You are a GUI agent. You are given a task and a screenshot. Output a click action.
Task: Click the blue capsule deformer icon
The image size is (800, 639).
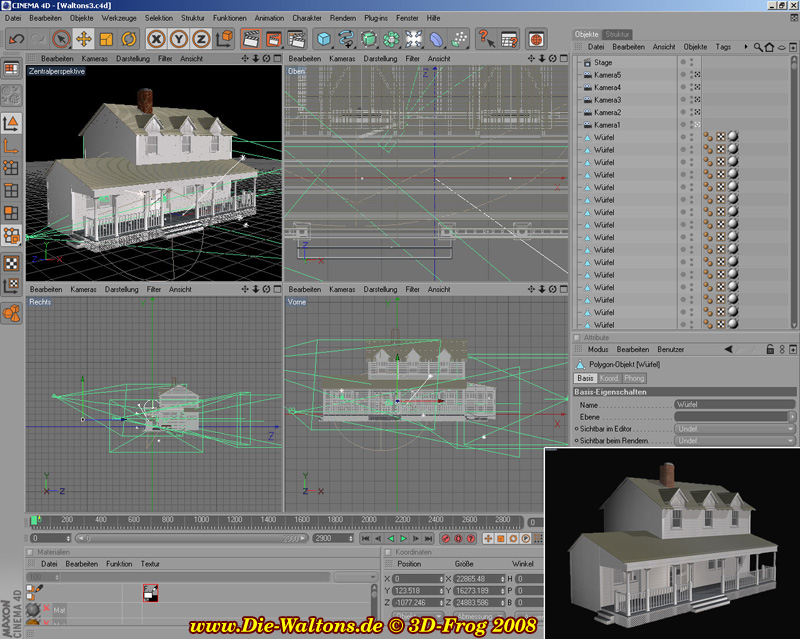click(x=436, y=39)
